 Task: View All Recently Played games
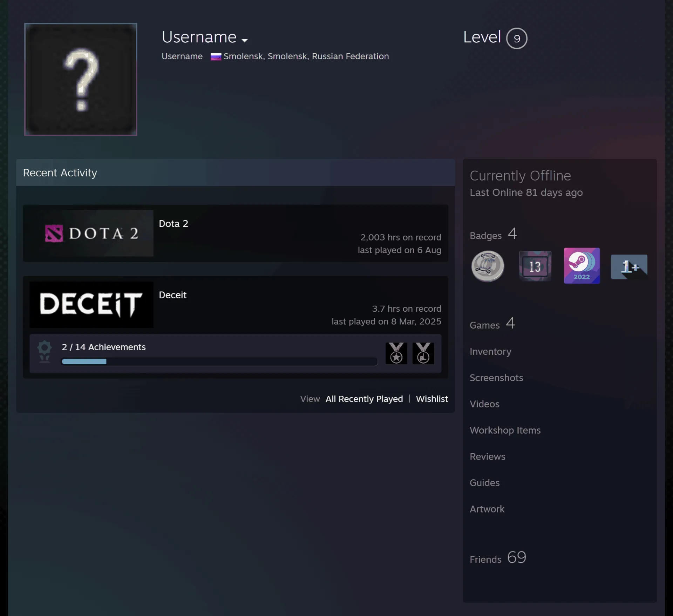click(364, 399)
